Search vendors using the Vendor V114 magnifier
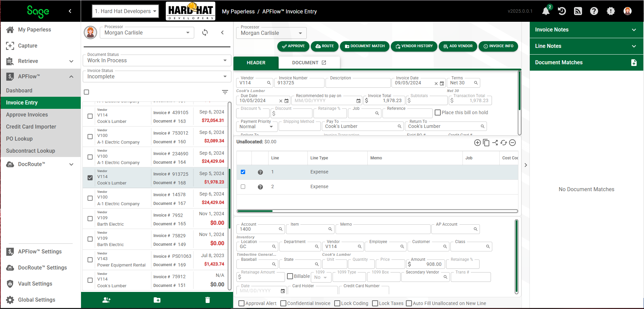This screenshot has height=309, width=644. click(269, 83)
